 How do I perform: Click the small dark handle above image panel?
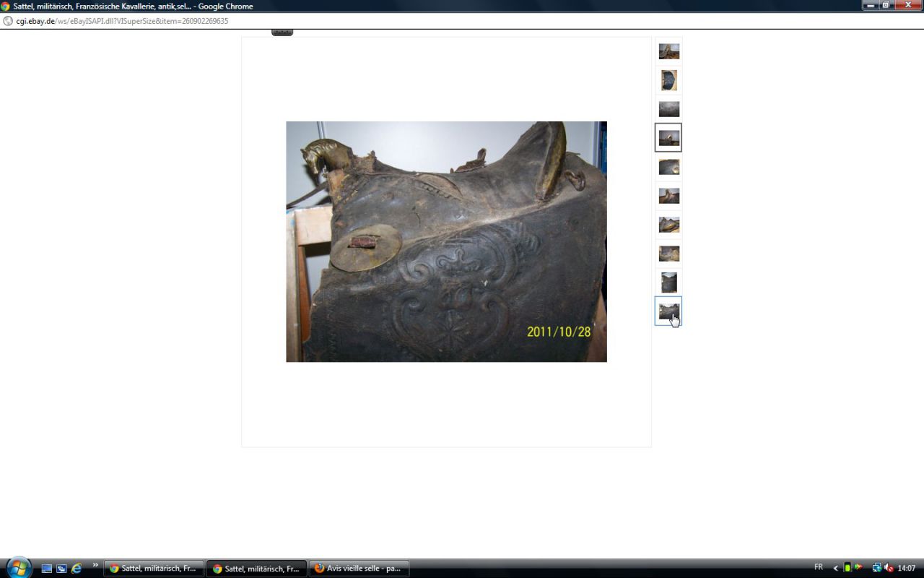282,33
